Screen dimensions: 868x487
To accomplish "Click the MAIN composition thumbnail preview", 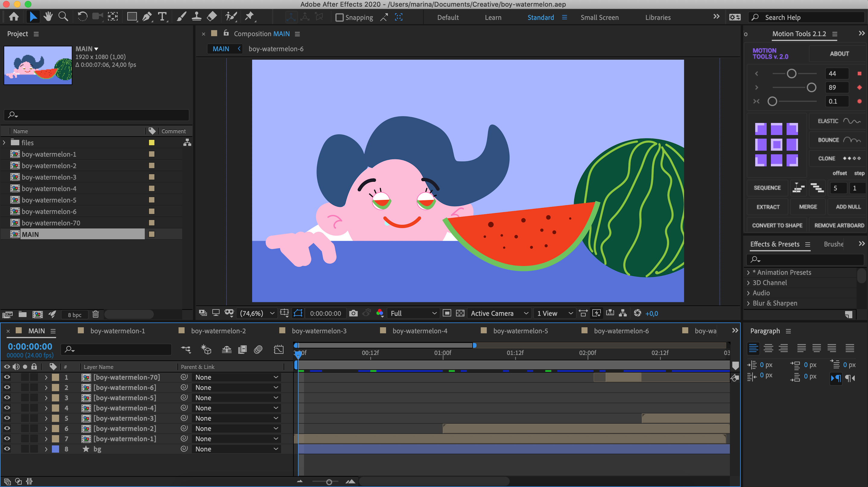I will click(x=38, y=65).
